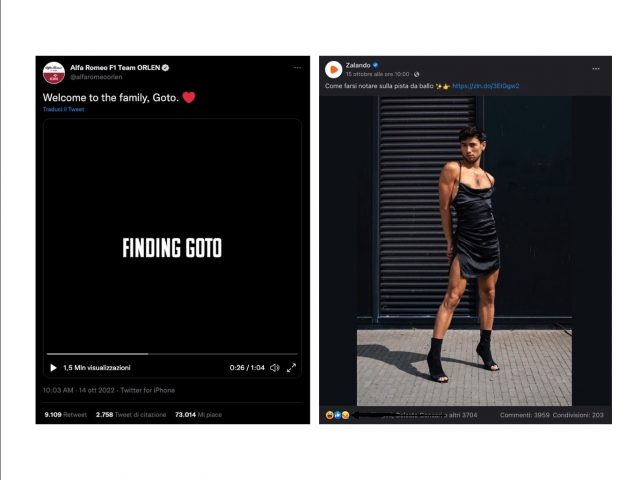Mute the video with the speaker icon
Image resolution: width=640 pixels, height=480 pixels.
click(275, 368)
